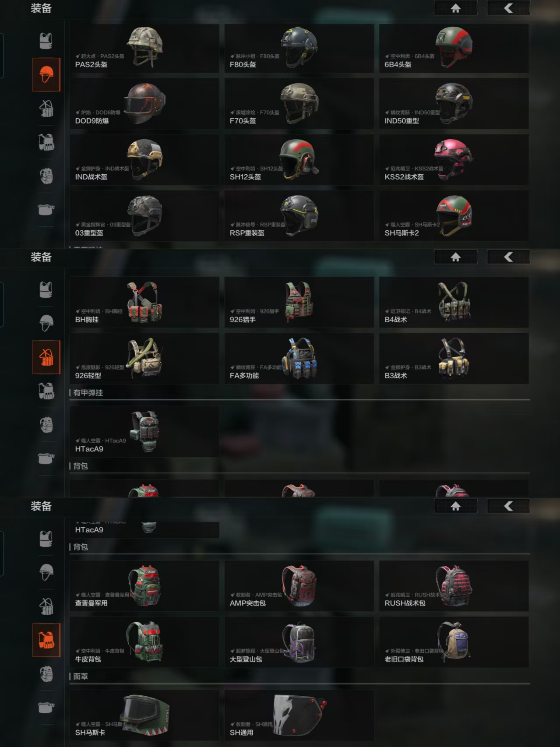Pick the pink KSS2战术盔 helmet
Image resolution: width=560 pixels, height=747 pixels.
pyautogui.click(x=454, y=160)
